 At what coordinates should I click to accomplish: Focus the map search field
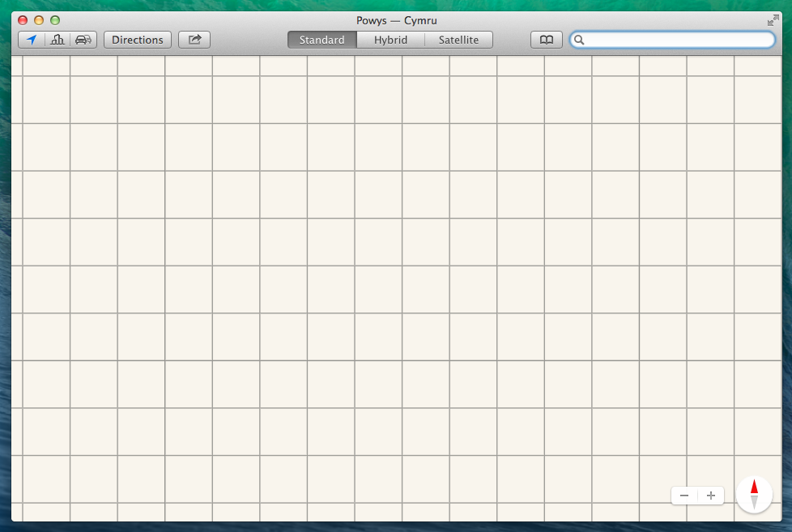coord(673,40)
